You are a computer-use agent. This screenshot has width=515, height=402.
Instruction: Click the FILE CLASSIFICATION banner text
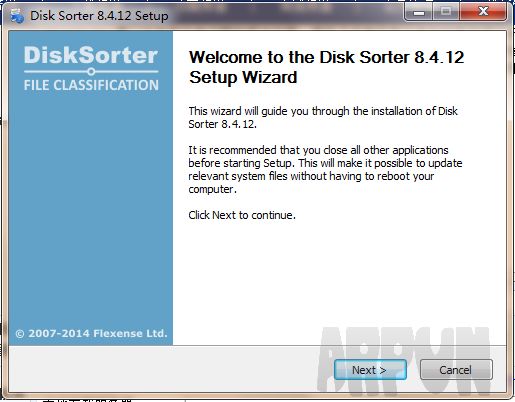(91, 85)
